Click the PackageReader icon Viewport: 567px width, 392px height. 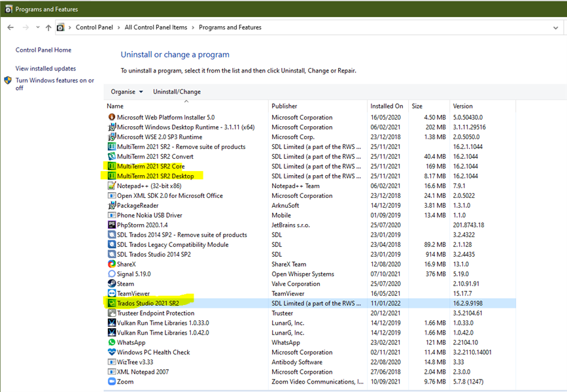[112, 205]
